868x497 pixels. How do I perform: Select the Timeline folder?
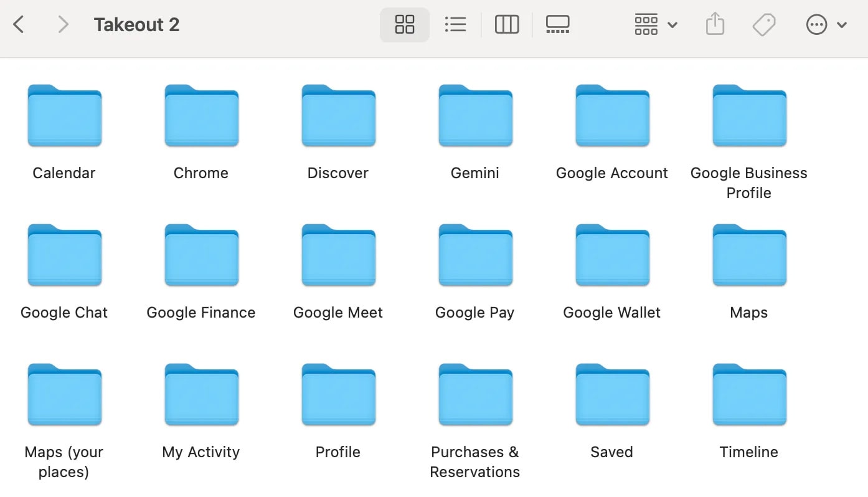[x=749, y=395]
